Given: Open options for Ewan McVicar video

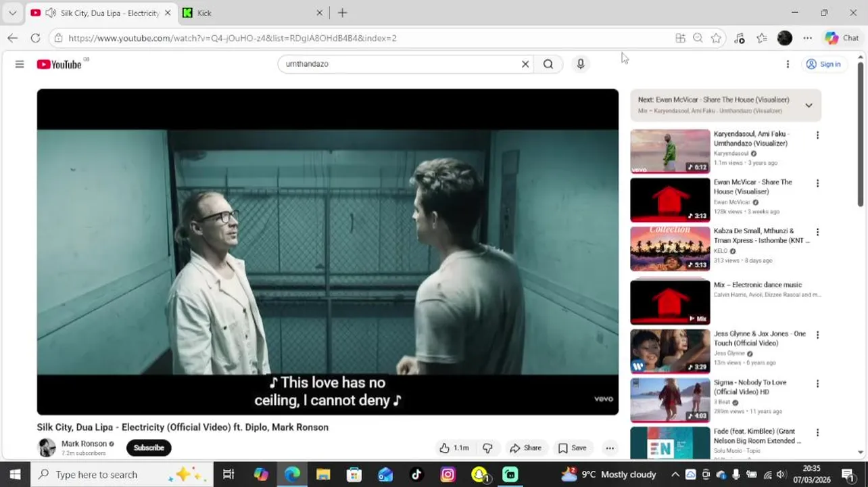Looking at the screenshot, I should point(817,183).
